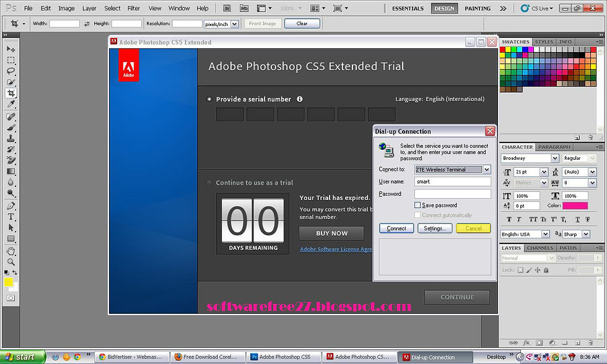607x364 pixels.
Task: Open the English: USA language dropdown
Action: click(546, 234)
